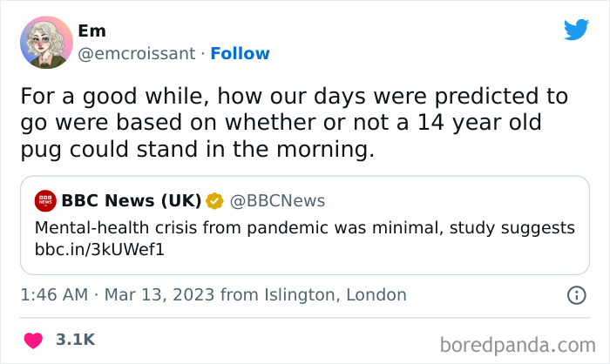610x364 pixels.
Task: Like the tweet with the heart icon
Action: tap(32, 339)
